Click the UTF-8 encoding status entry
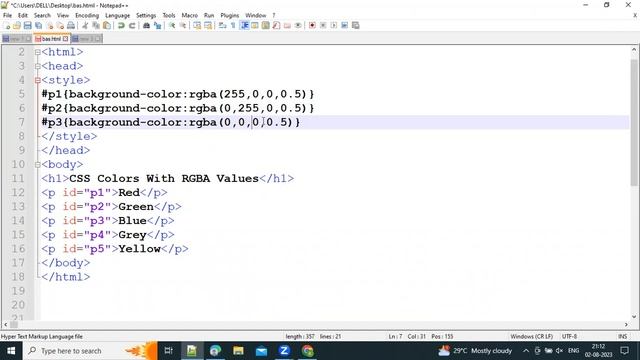Viewport: 640px width, 360px height. click(569, 336)
